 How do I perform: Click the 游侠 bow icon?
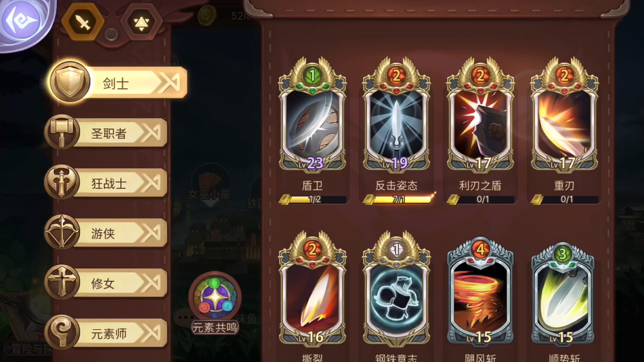[x=62, y=232]
